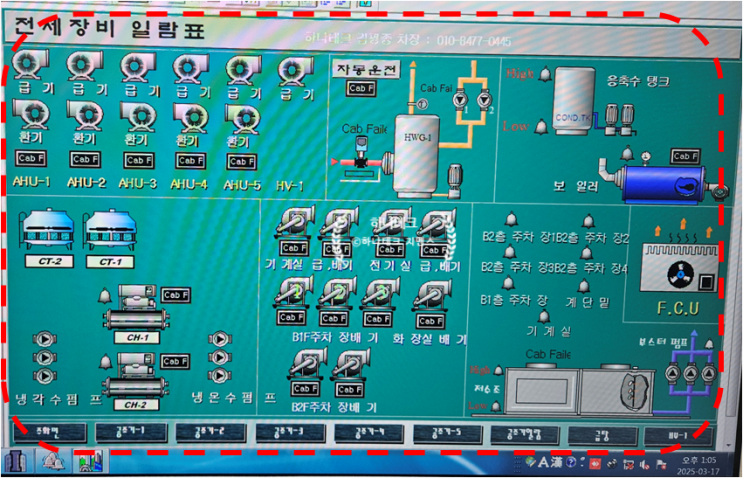743x478 pixels.
Task: Click the alarm bell above the boiler
Action: 627,153
